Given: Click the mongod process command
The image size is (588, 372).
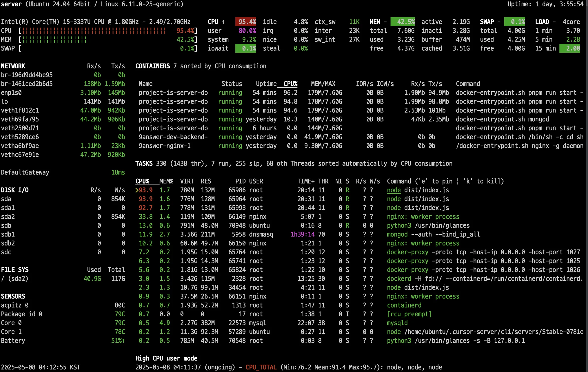Looking at the screenshot, I should pyautogui.click(x=397, y=234).
